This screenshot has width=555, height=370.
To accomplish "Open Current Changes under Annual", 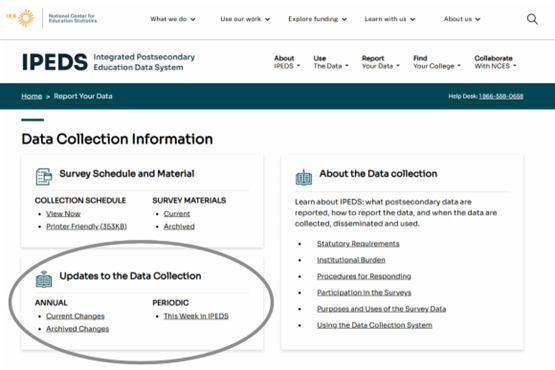I will coord(75,316).
